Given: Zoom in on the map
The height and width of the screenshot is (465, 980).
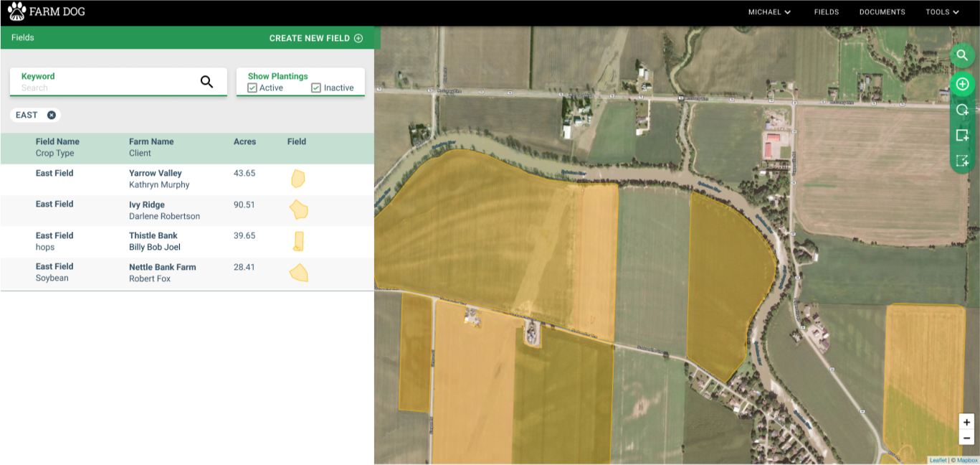Looking at the screenshot, I should (x=966, y=422).
